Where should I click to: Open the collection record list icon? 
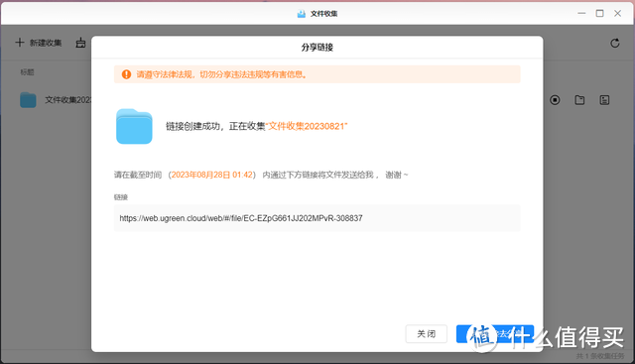604,100
